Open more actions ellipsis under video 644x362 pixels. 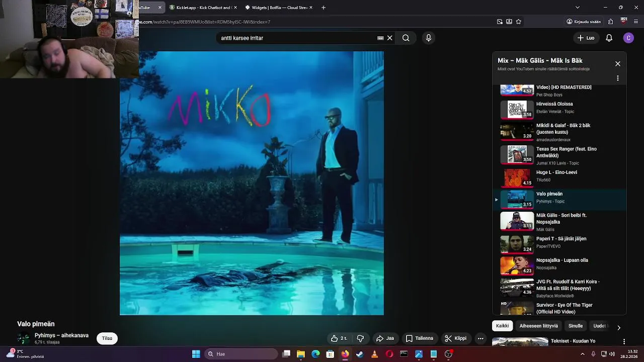[480, 338]
